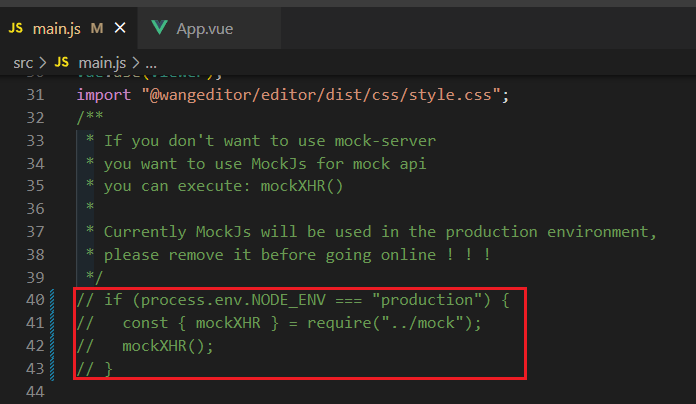Select the src breadcrumb folder
This screenshot has width=696, height=404.
[x=22, y=62]
